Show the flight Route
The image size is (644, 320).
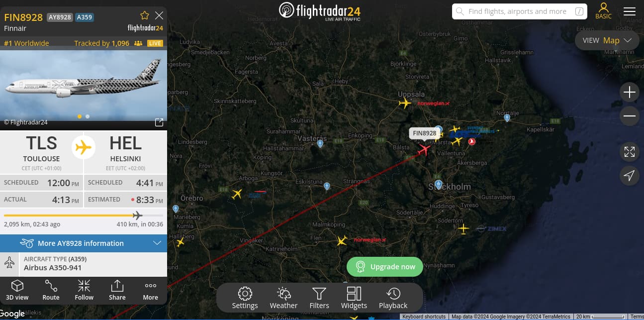coord(51,290)
